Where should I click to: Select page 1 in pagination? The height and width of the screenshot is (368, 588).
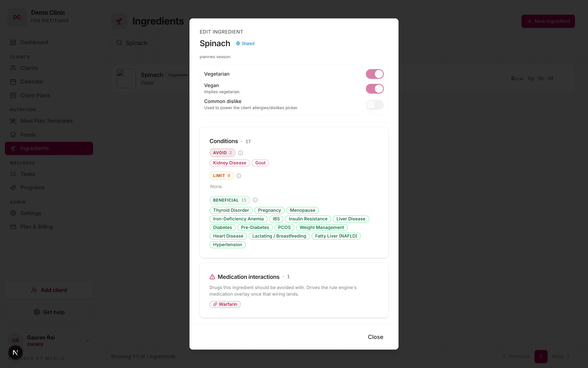click(x=541, y=356)
